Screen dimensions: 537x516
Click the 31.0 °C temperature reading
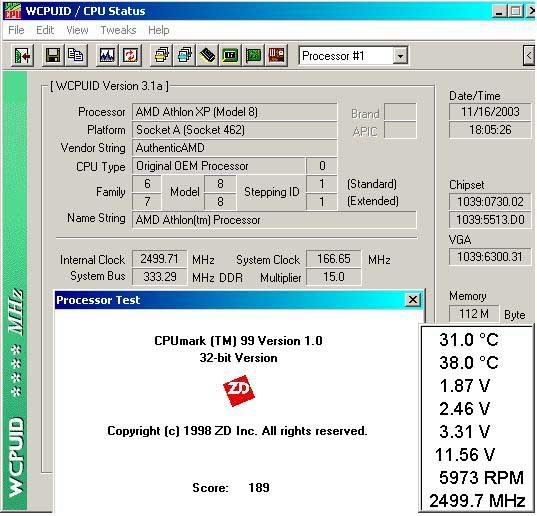pos(469,340)
